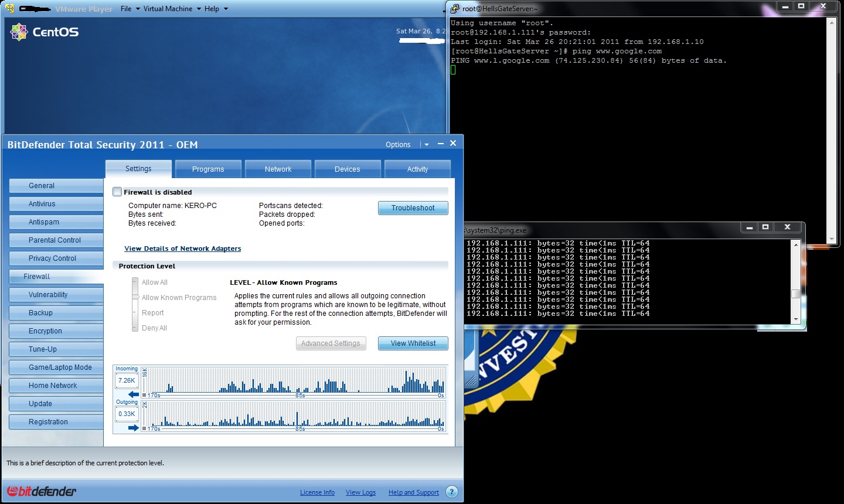Minimize the root@HellsGateServer terminal window
The image size is (844, 504).
click(785, 6)
